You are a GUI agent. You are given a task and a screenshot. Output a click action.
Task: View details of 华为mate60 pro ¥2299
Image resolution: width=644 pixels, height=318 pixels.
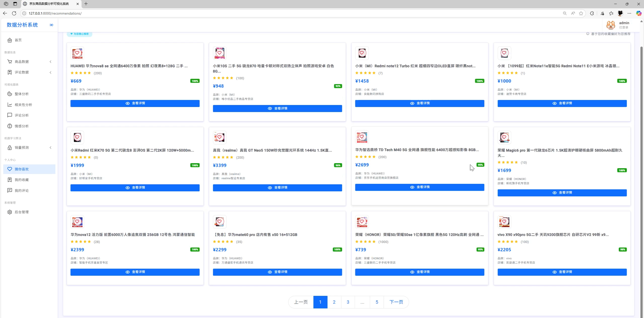pyautogui.click(x=277, y=272)
